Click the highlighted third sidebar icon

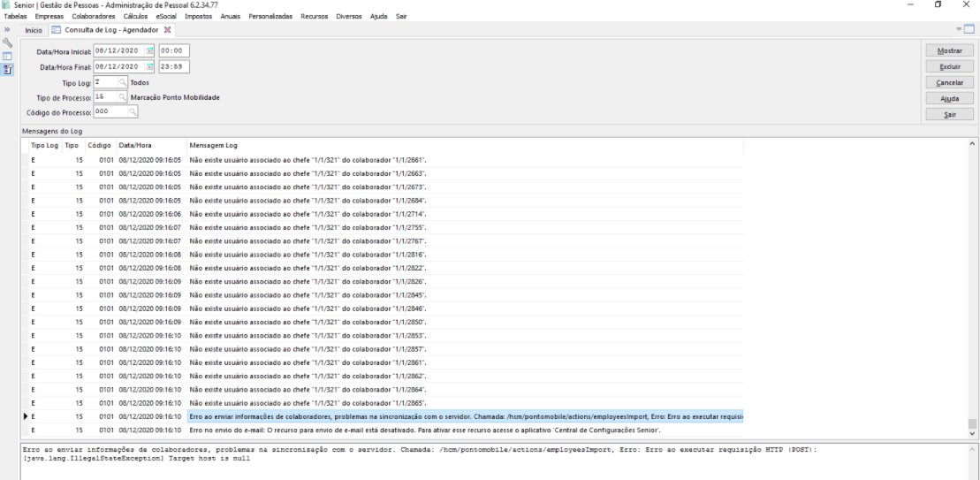[x=8, y=71]
